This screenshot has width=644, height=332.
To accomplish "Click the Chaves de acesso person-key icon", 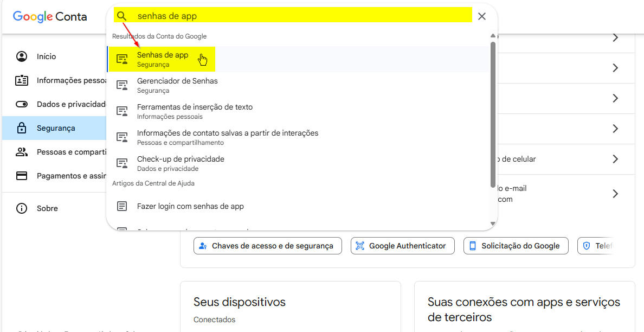I will click(203, 246).
